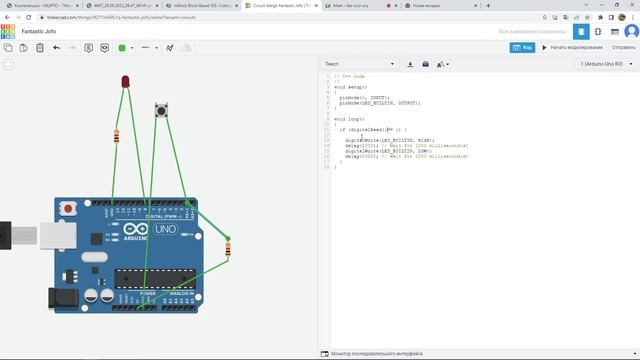
Task: Click the void loop() line in the code
Action: (x=349, y=119)
